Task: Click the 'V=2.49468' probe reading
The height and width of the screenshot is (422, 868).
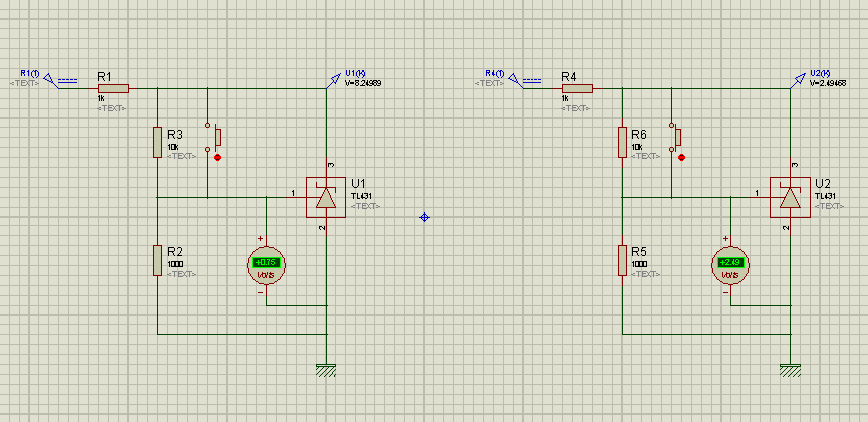Action: pos(828,84)
